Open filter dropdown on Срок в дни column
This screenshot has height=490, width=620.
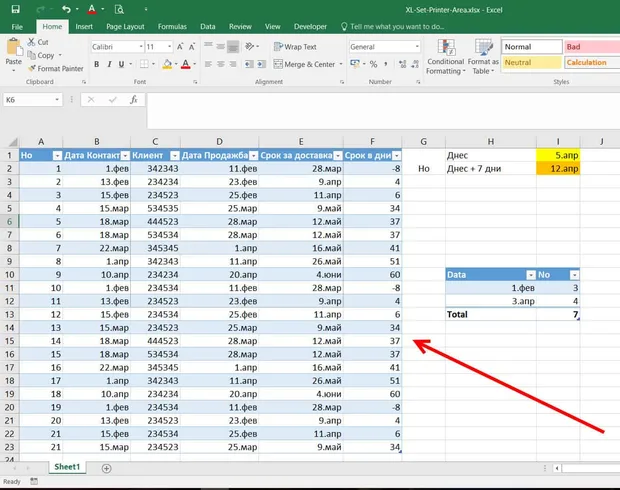tap(397, 156)
